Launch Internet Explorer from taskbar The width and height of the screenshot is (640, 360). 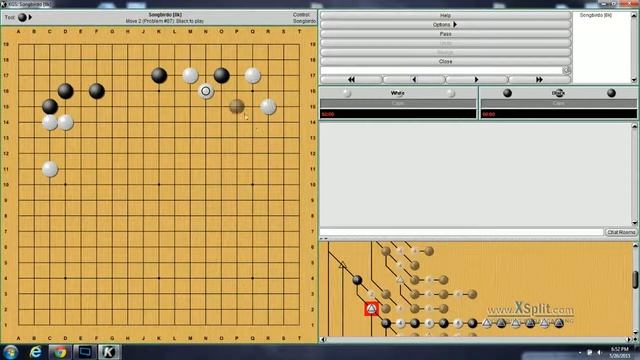[36, 352]
